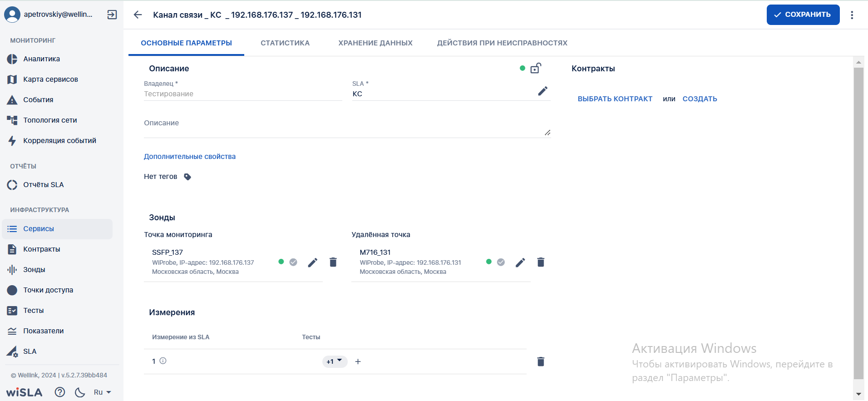This screenshot has width=868, height=401.
Task: Open the three-dot more options menu
Action: point(852,15)
